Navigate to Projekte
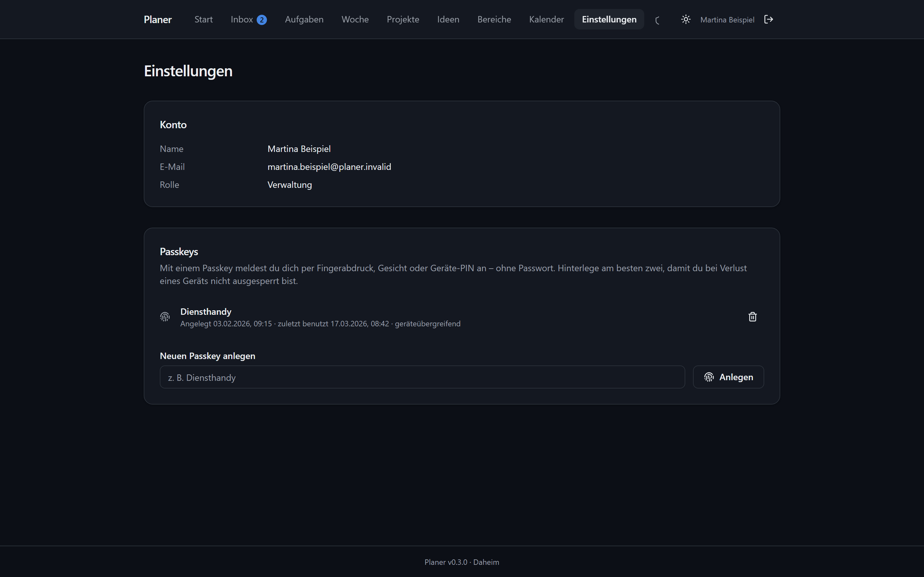 coord(403,20)
